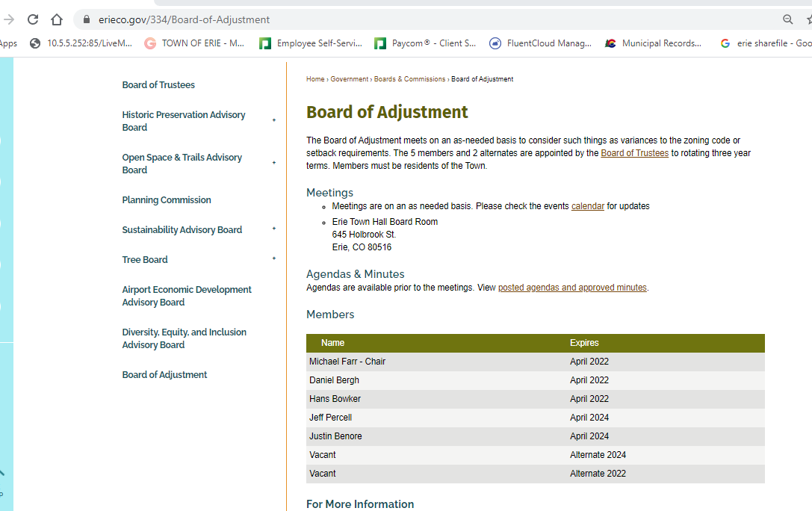Click the browser home icon
The height and width of the screenshot is (511, 812).
[x=57, y=19]
